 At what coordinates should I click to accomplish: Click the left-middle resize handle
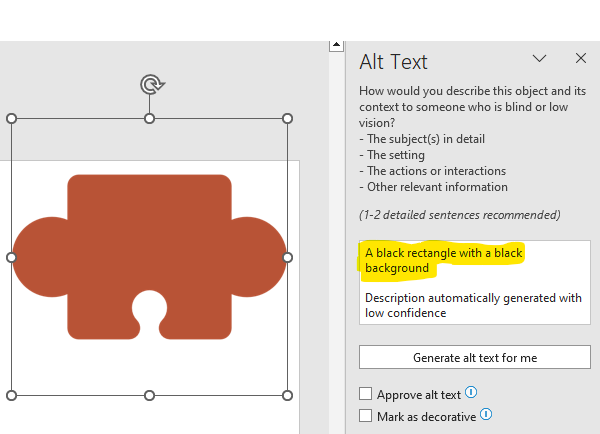pos(11,258)
